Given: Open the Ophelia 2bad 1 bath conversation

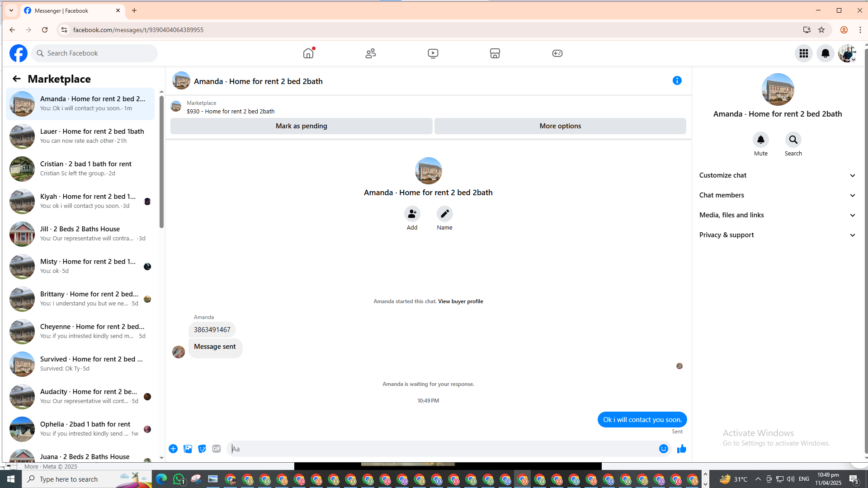Looking at the screenshot, I should click(80, 429).
